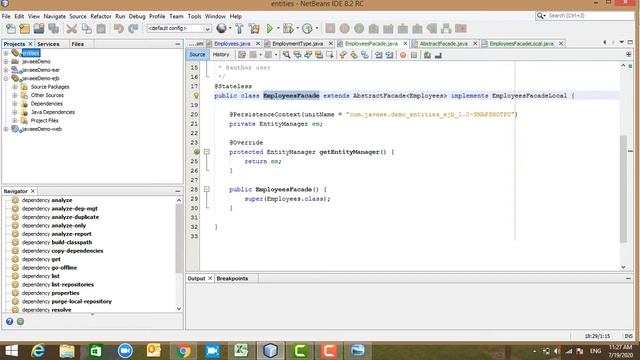Open the Profile Project dropdown arrow
Image resolution: width=640 pixels, height=360 pixels.
[x=317, y=29]
